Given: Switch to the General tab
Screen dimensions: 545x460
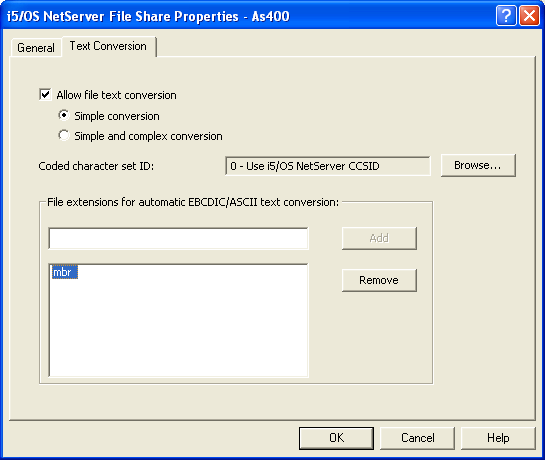Looking at the screenshot, I should 36,48.
